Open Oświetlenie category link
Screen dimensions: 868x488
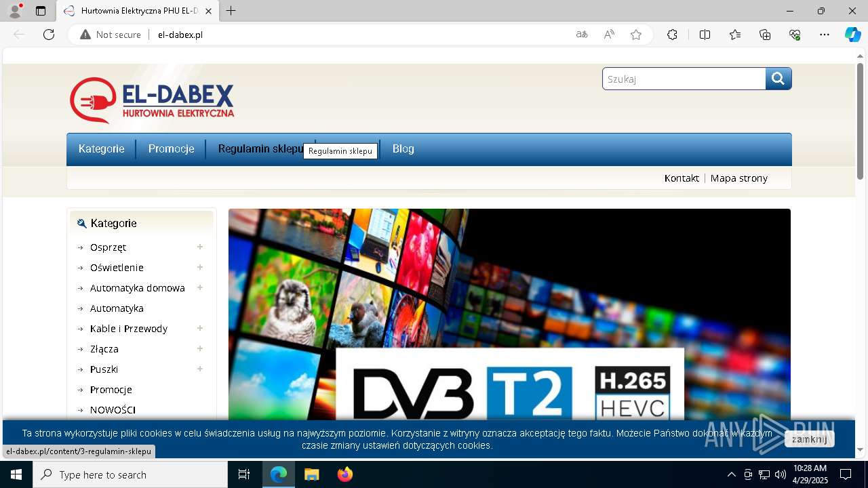pyautogui.click(x=117, y=268)
